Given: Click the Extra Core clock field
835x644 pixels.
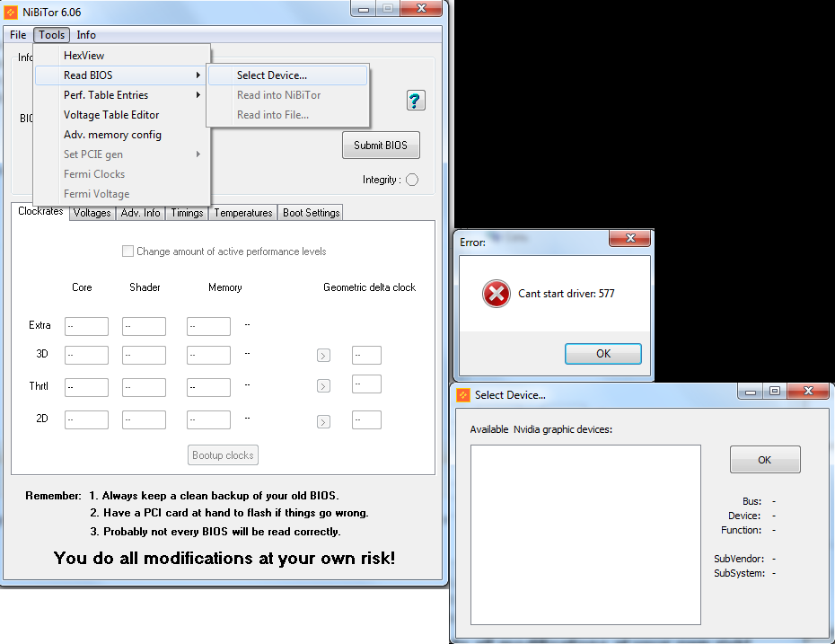Looking at the screenshot, I should pos(86,327).
